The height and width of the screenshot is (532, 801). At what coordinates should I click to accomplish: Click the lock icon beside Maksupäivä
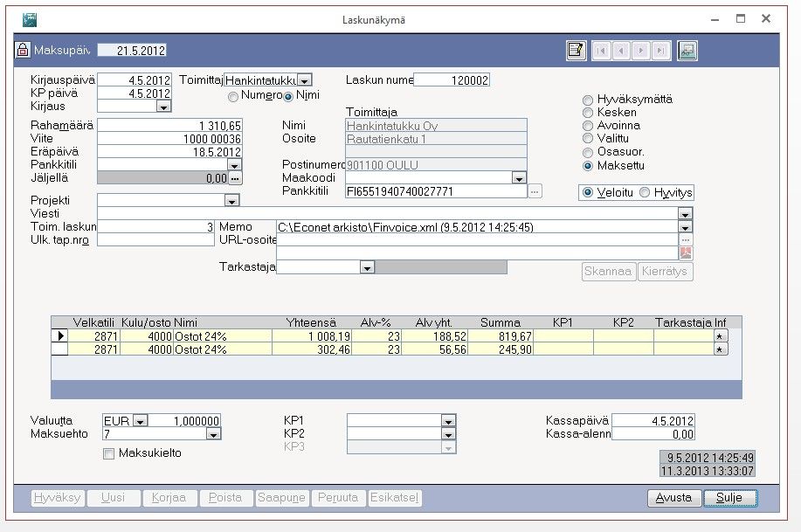(x=22, y=50)
